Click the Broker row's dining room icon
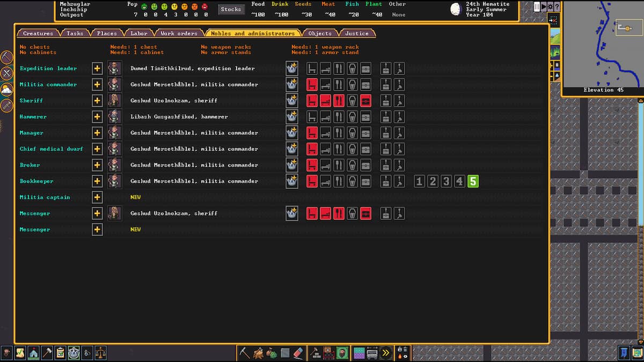 (x=339, y=165)
